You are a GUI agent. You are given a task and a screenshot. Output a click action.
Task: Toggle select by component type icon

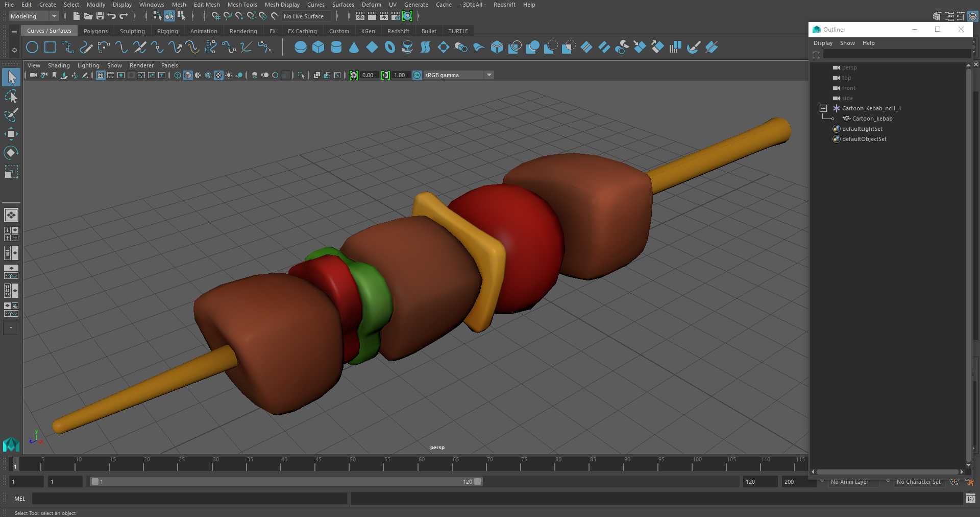(181, 16)
